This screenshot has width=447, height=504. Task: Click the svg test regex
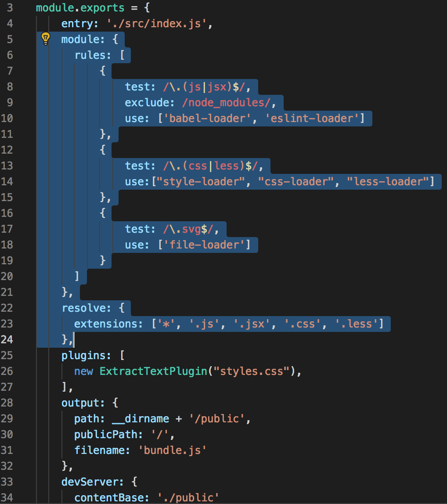189,229
